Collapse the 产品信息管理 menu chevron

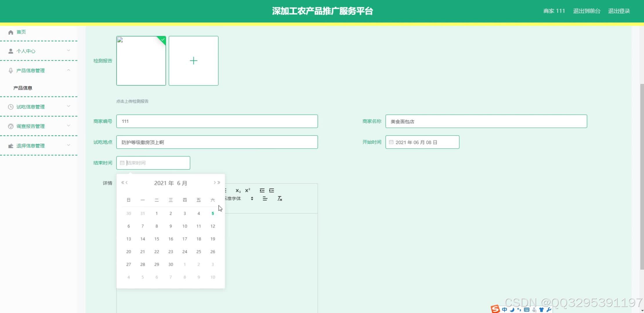(69, 70)
